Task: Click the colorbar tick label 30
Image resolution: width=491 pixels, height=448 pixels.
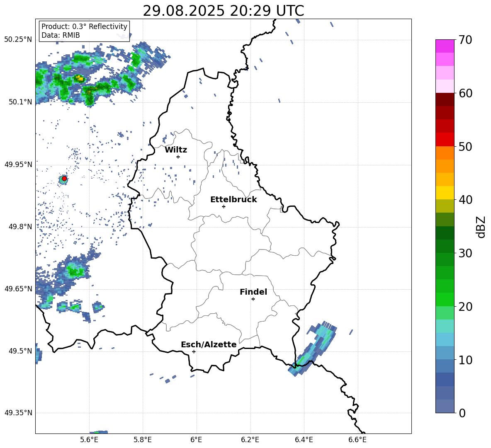Action: [x=465, y=253]
